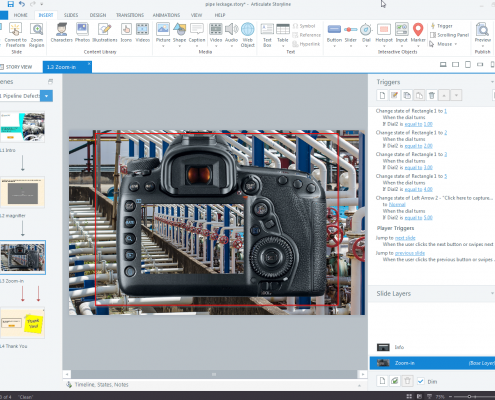Insert a Marker

click(418, 35)
